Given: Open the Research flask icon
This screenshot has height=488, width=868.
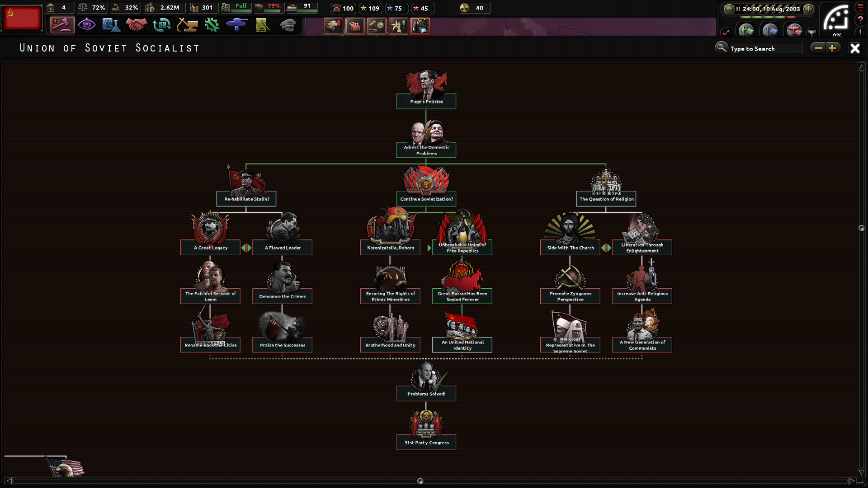Looking at the screenshot, I should [x=111, y=25].
